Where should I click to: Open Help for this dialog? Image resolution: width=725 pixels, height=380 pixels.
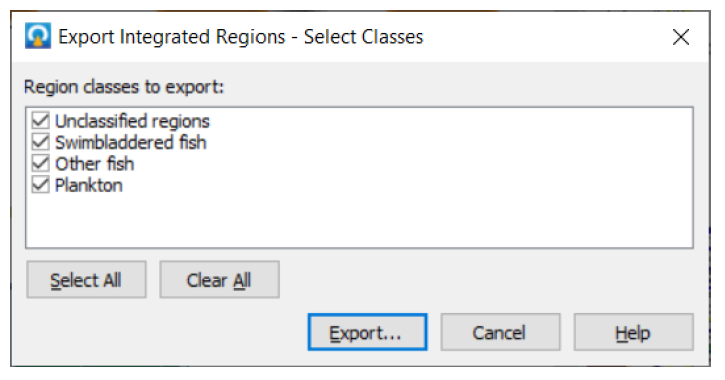click(x=633, y=332)
